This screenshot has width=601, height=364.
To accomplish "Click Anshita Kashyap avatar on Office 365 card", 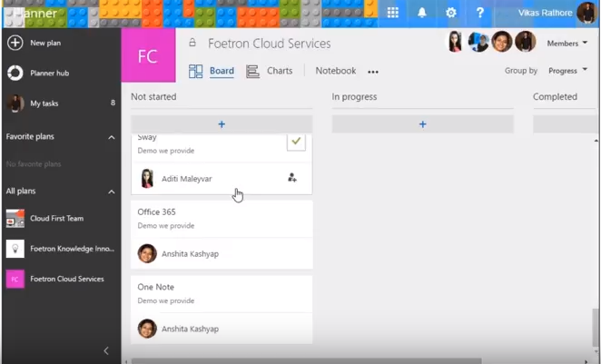I will coord(147,253).
